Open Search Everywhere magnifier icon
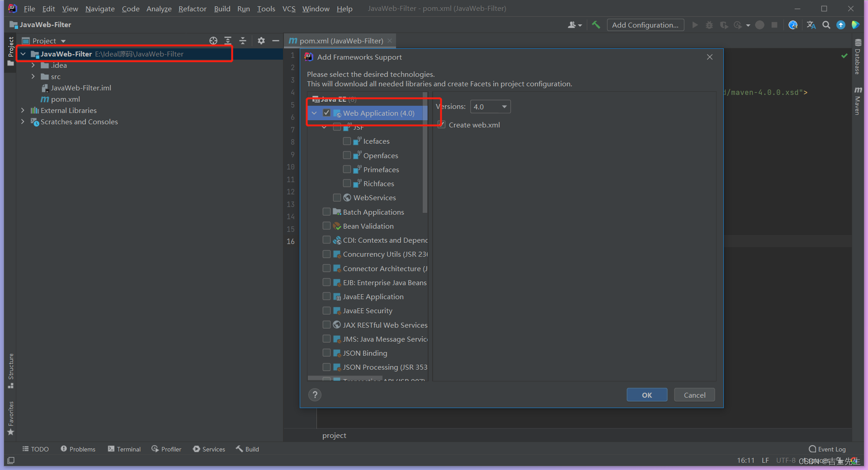The width and height of the screenshot is (868, 470). click(826, 25)
